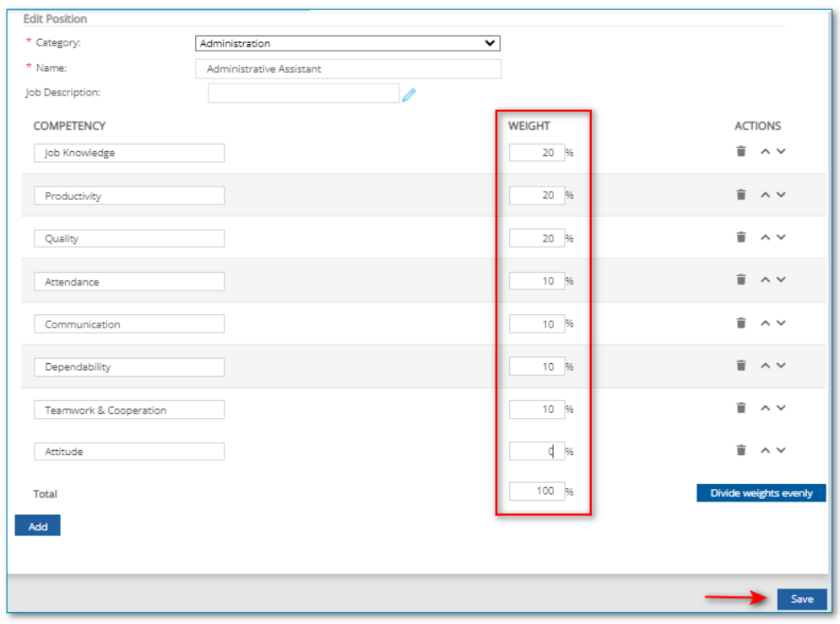Move Dependability competency up
840x624 pixels.
765,366
